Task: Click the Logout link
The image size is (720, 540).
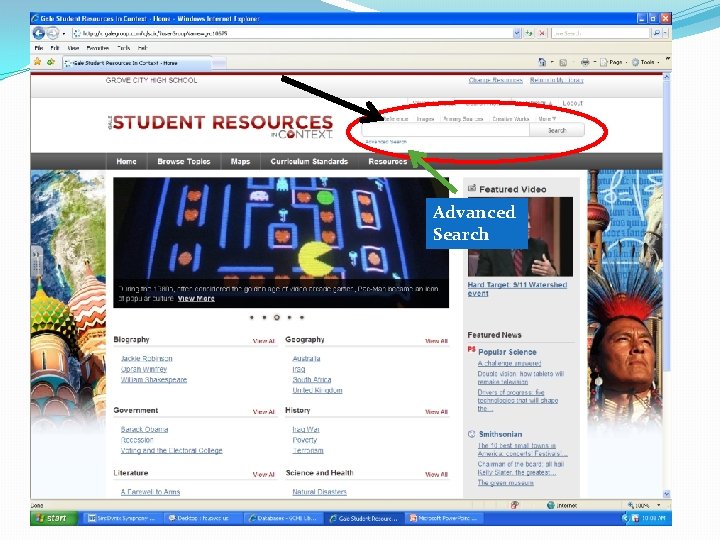Action: coord(572,103)
